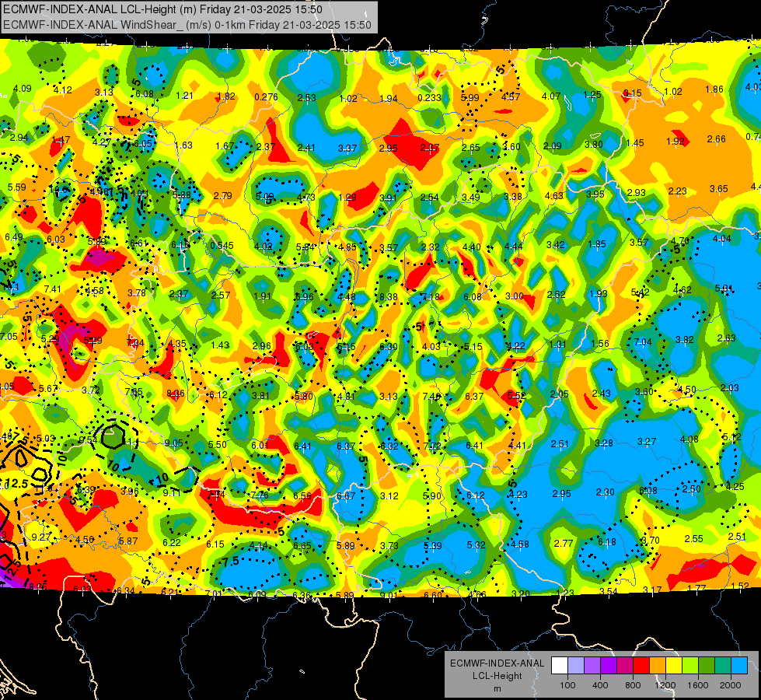
Task: Click wind shear value "9.27"
Action: 41,537
